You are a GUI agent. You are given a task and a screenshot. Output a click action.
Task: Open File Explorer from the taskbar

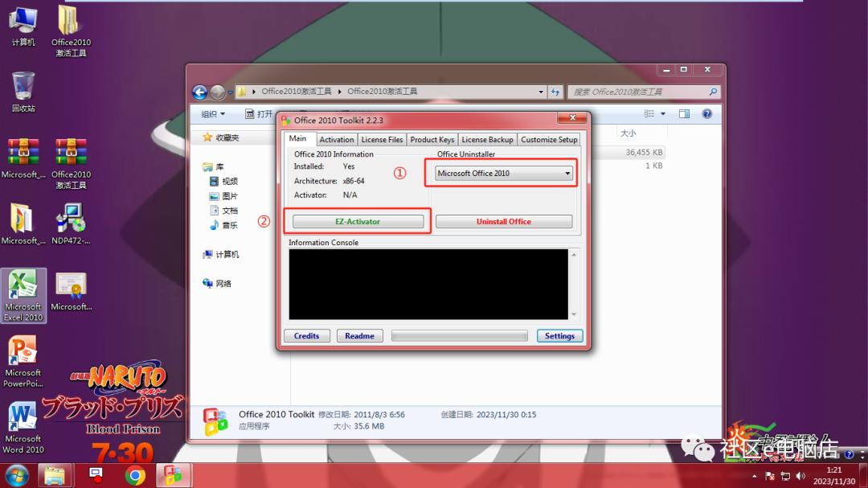coord(55,476)
